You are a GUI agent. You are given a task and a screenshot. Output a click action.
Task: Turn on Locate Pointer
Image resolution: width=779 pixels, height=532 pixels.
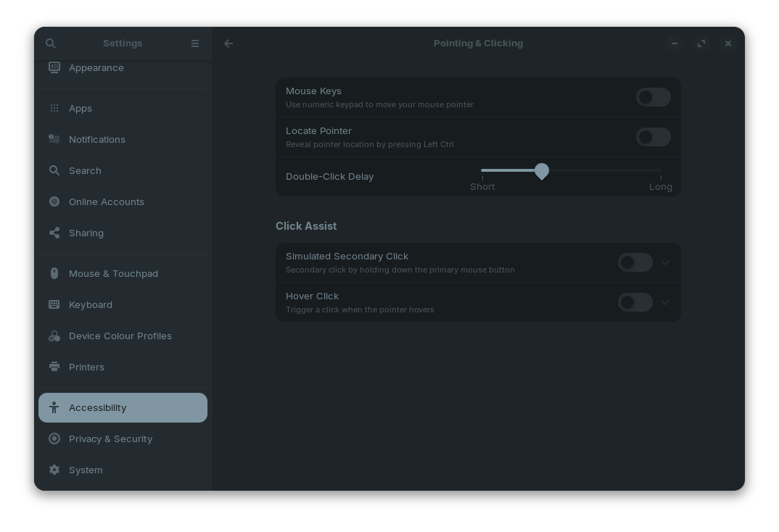653,137
